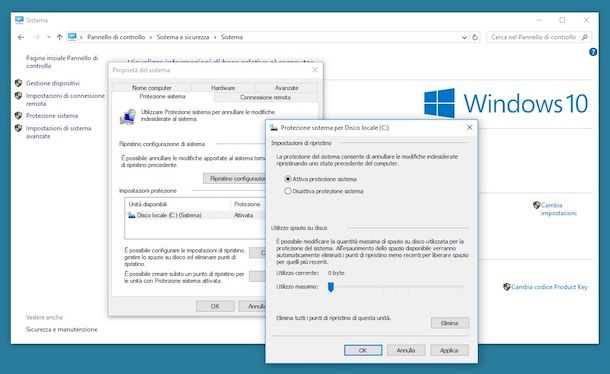
Task: Expand the address bar history dropdown
Action: (x=464, y=37)
